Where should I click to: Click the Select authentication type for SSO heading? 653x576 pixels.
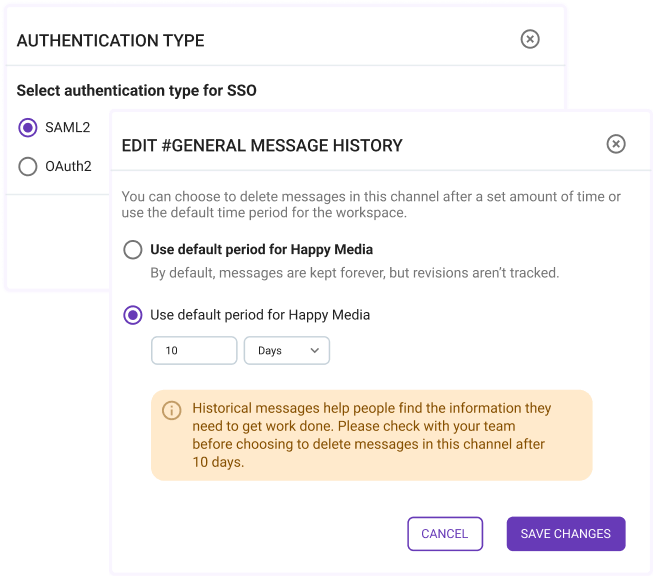tap(137, 91)
